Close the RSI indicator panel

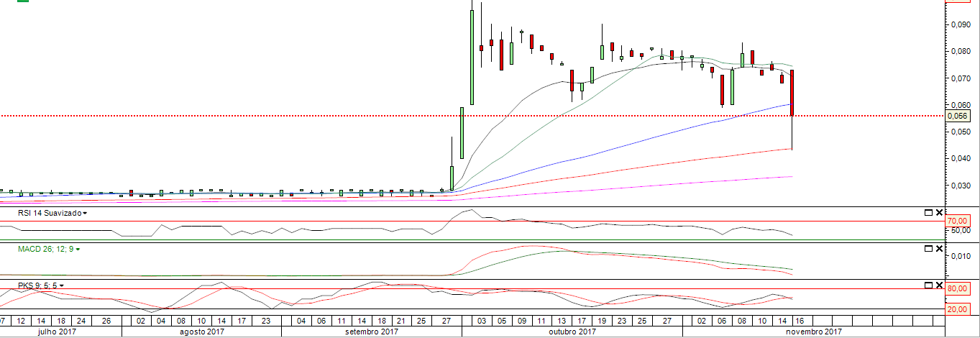click(x=939, y=213)
